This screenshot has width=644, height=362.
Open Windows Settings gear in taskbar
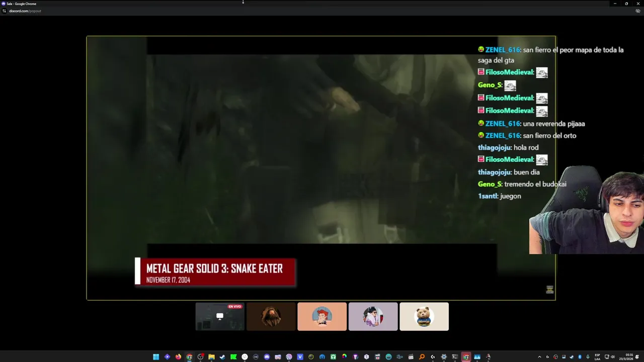click(444, 357)
